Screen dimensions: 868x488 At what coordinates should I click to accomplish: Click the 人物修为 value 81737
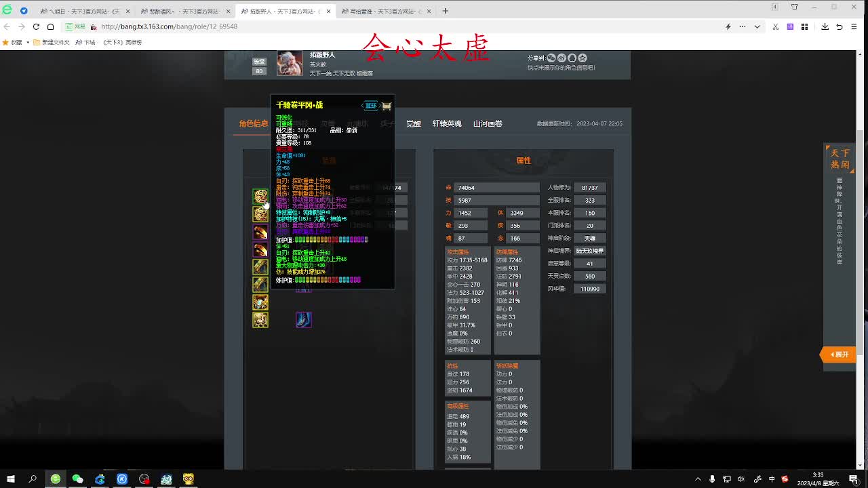tap(589, 188)
